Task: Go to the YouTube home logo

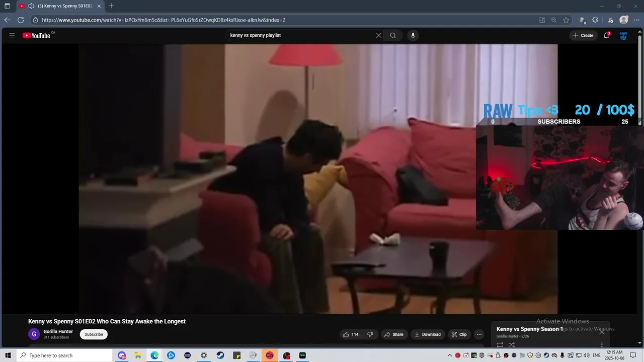Action: point(37,35)
